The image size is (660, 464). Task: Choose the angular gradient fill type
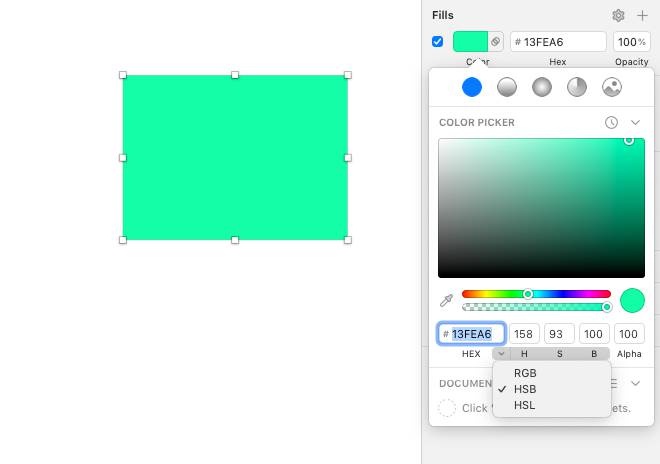pyautogui.click(x=577, y=87)
